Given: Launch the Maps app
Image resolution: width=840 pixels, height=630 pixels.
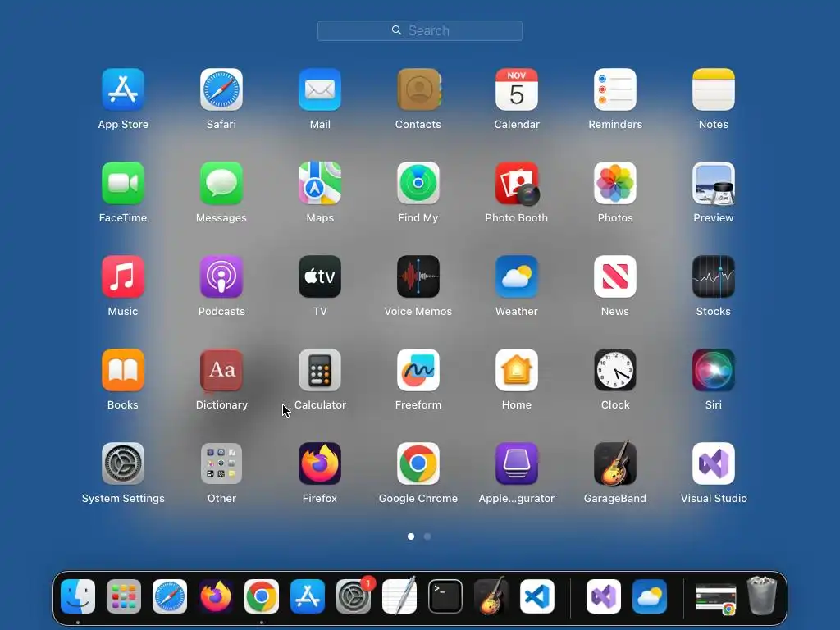Looking at the screenshot, I should point(320,183).
